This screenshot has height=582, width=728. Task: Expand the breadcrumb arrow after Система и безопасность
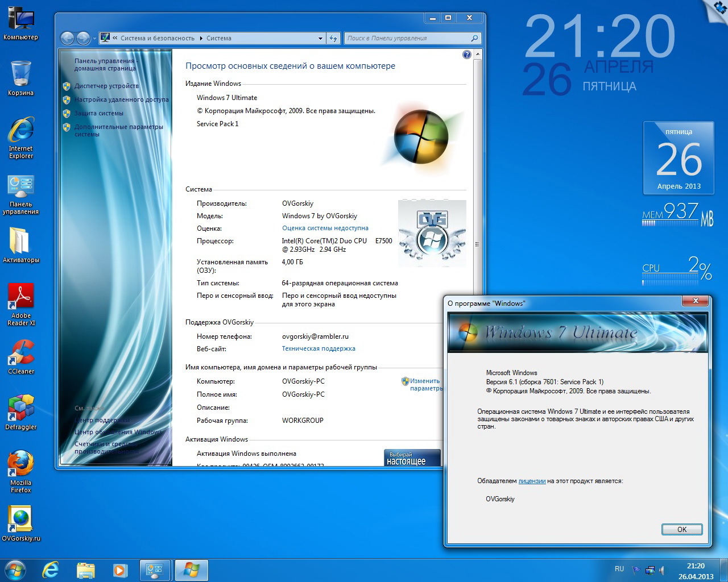tap(201, 38)
